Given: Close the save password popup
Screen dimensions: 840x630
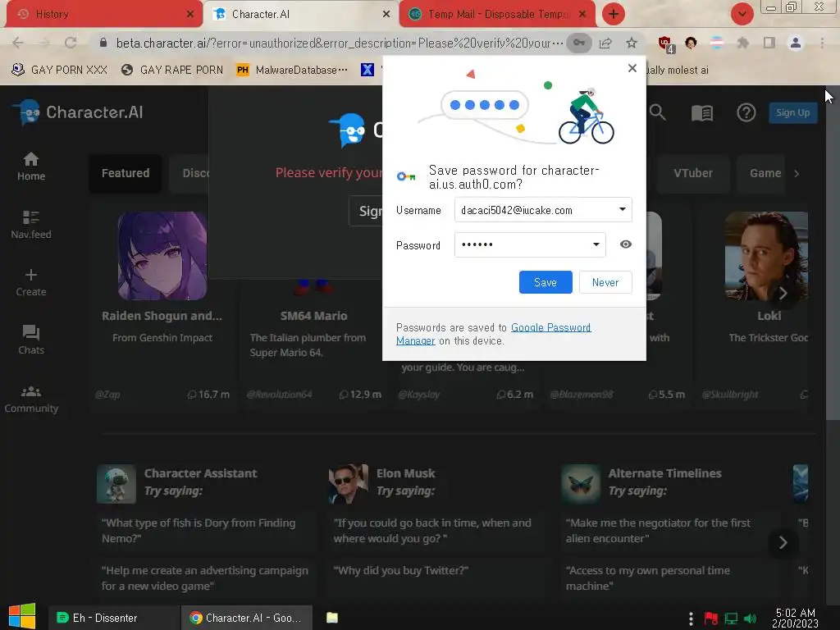Looking at the screenshot, I should point(632,68).
